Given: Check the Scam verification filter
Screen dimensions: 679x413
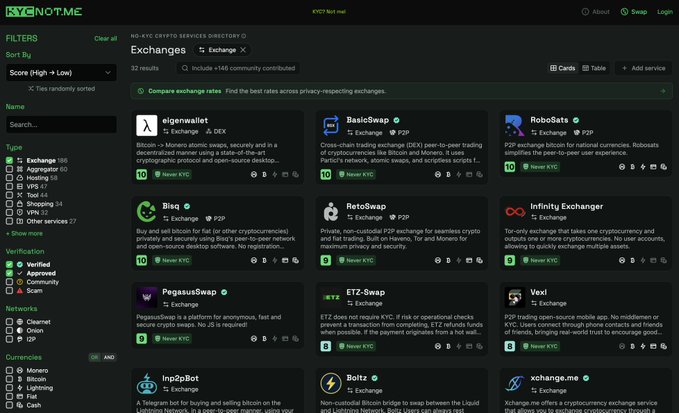Looking at the screenshot, I should [x=9, y=290].
